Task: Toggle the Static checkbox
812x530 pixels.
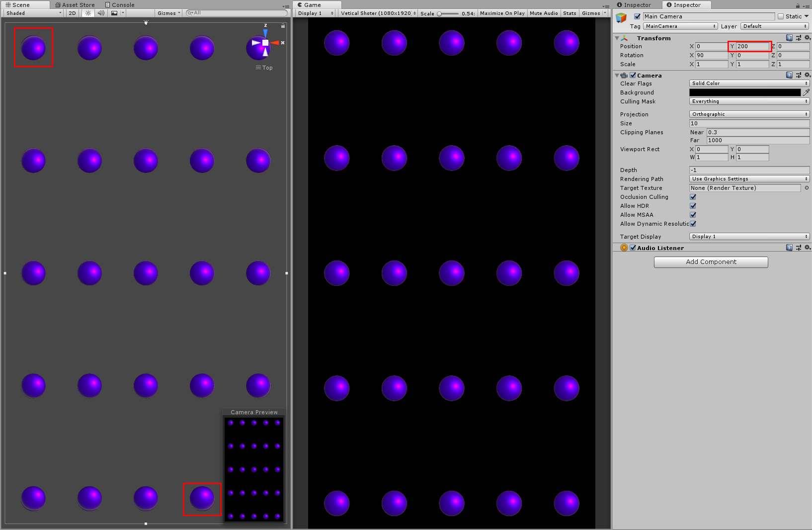Action: coord(781,16)
